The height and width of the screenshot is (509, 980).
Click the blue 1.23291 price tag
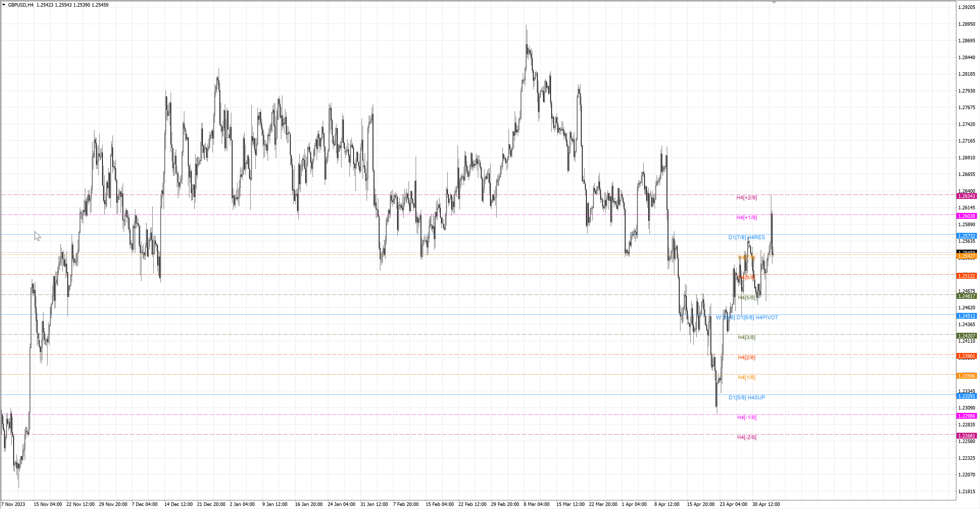[x=966, y=396]
